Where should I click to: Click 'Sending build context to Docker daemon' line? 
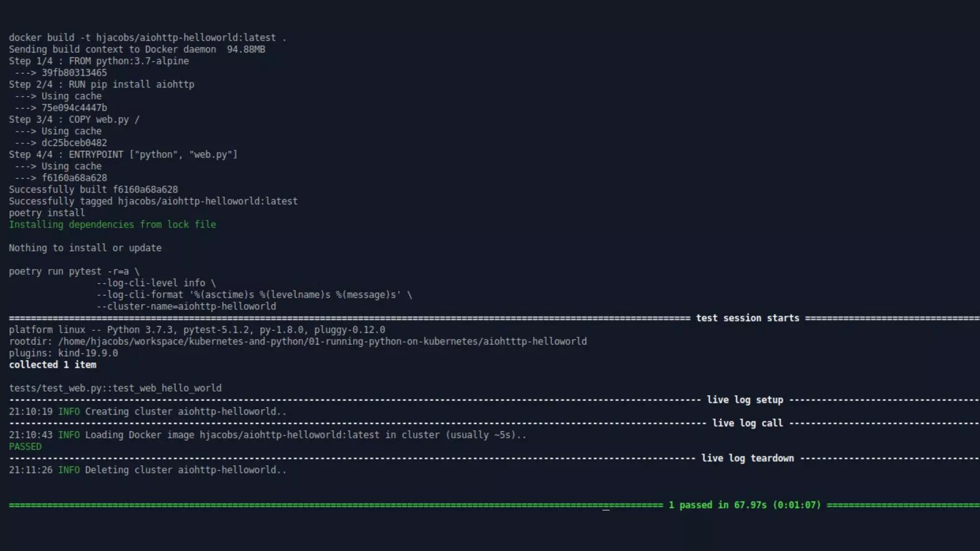point(137,49)
